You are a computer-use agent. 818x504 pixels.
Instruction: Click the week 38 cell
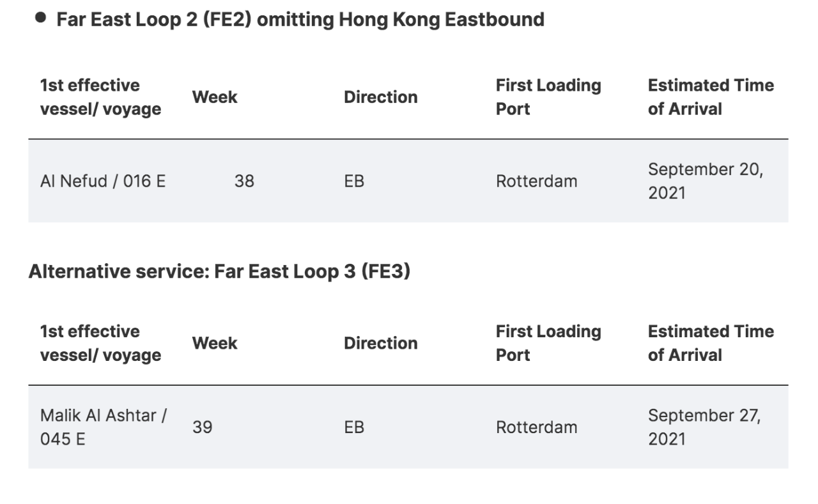(244, 181)
